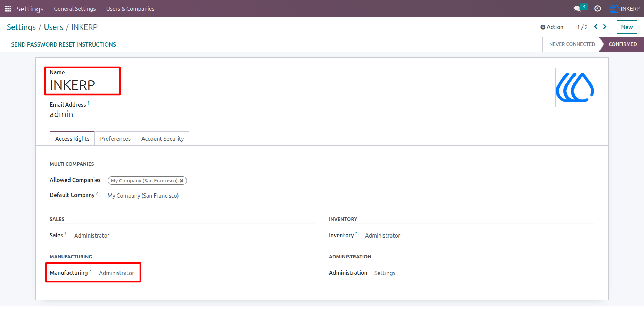
Task: Show Manufacturing help tooltip mark
Action: (x=90, y=271)
